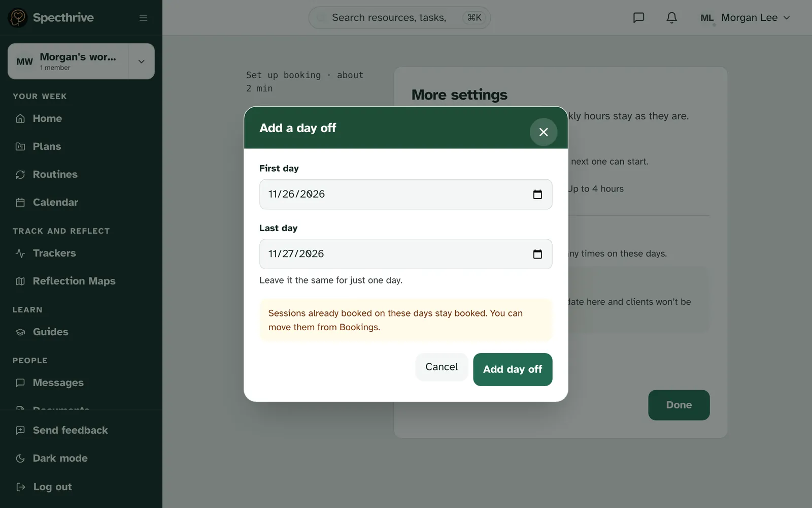The image size is (812, 508).
Task: Expand the workspace switcher chevron
Action: point(142,61)
